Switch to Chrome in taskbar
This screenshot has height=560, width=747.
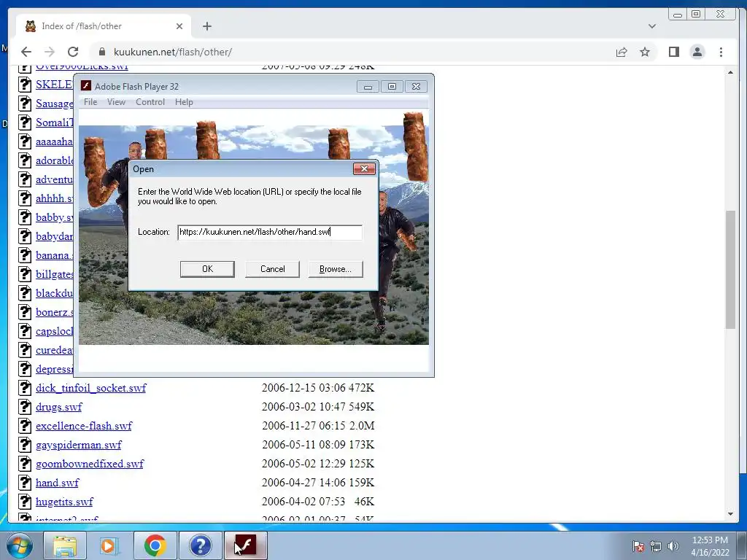[155, 545]
